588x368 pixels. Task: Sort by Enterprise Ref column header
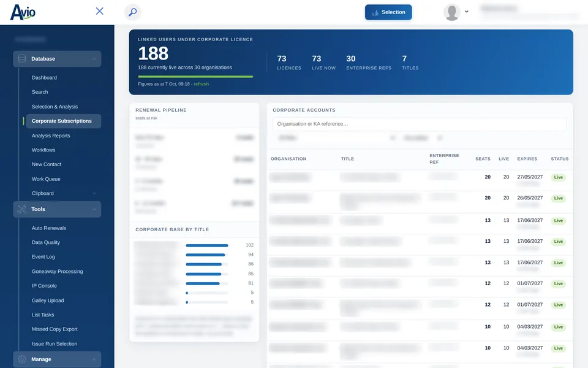444,159
